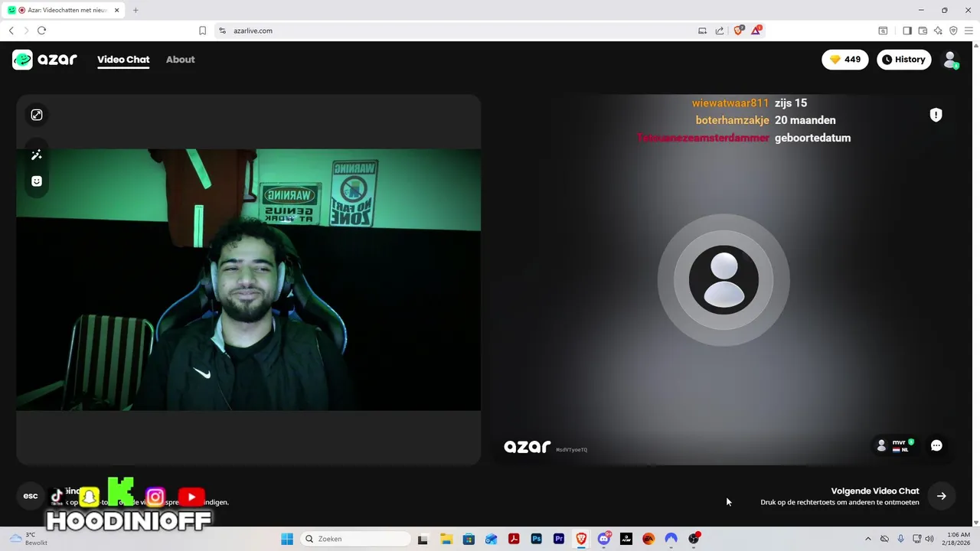Open the weather widget 3°C Bewolkt

click(29, 539)
